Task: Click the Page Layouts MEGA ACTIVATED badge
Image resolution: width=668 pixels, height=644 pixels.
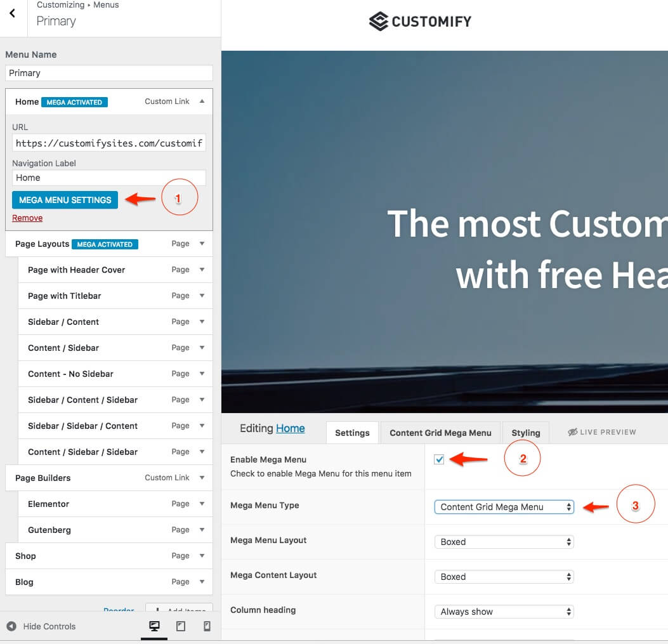Action: click(x=105, y=244)
